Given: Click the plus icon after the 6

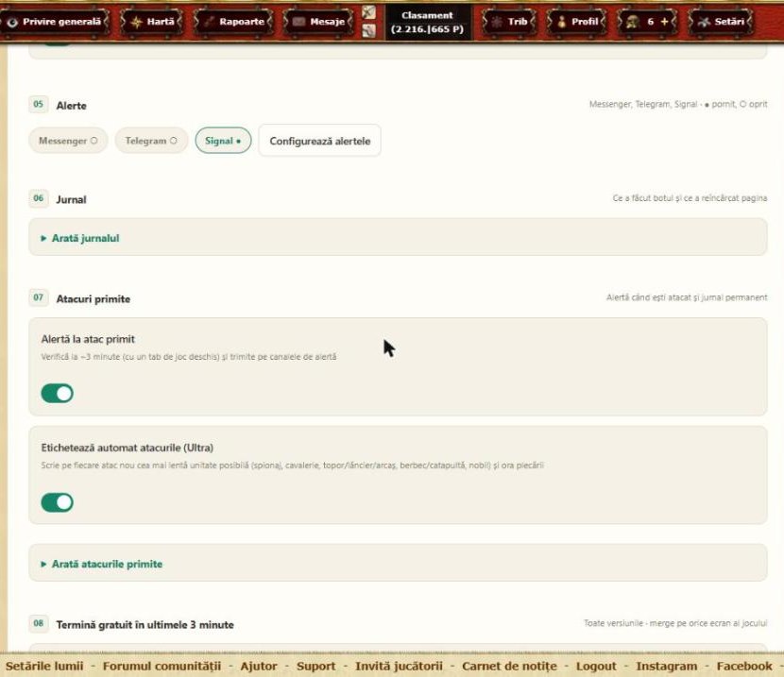Looking at the screenshot, I should point(664,22).
